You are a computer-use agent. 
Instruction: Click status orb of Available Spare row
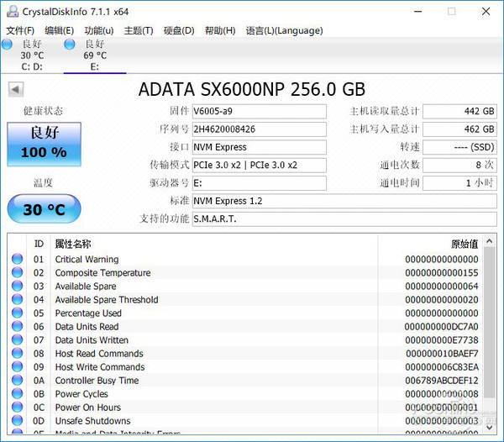pyautogui.click(x=18, y=286)
